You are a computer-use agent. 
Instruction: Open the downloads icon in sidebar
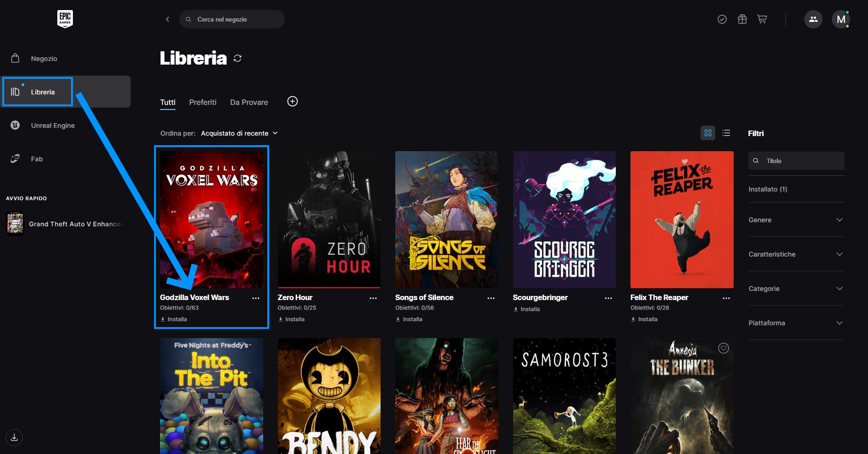tap(14, 437)
